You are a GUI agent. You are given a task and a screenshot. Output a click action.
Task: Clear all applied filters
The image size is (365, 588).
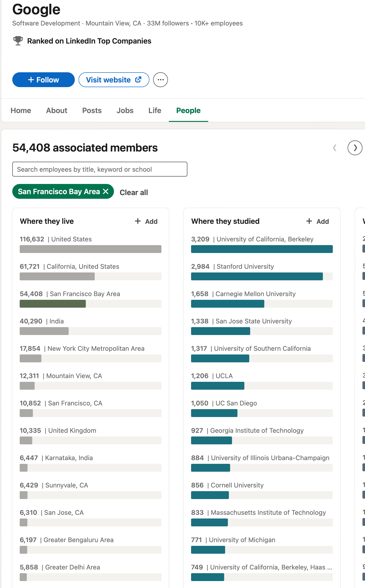click(134, 193)
